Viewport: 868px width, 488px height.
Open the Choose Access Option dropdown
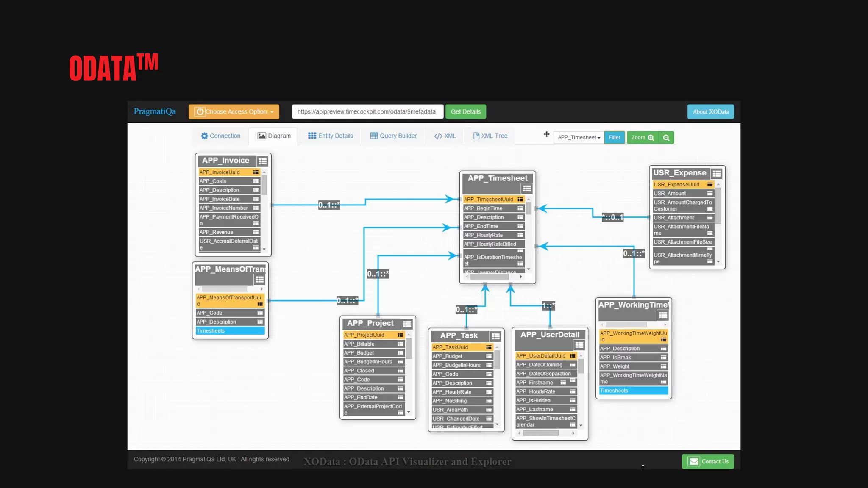point(234,112)
